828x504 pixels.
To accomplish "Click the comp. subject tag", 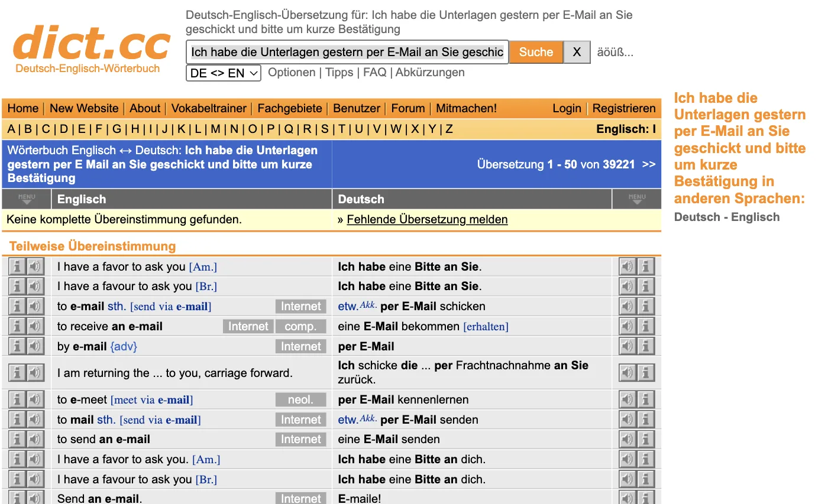I will 300,326.
